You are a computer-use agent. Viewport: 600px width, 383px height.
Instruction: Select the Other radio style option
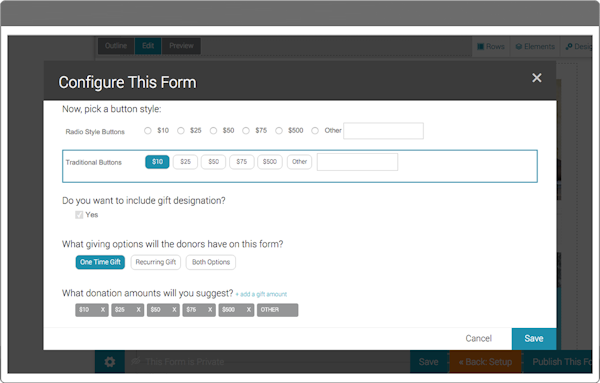[315, 131]
